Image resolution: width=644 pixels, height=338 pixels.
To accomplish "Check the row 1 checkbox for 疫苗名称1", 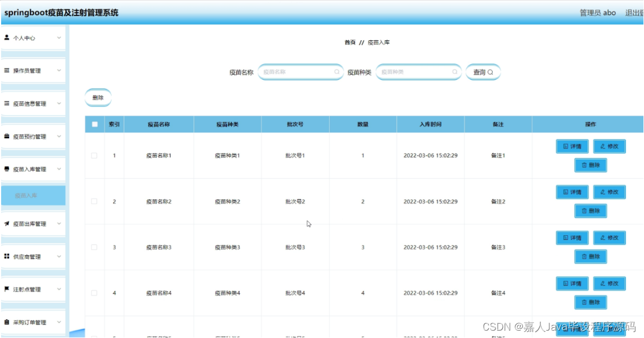I will (x=94, y=155).
